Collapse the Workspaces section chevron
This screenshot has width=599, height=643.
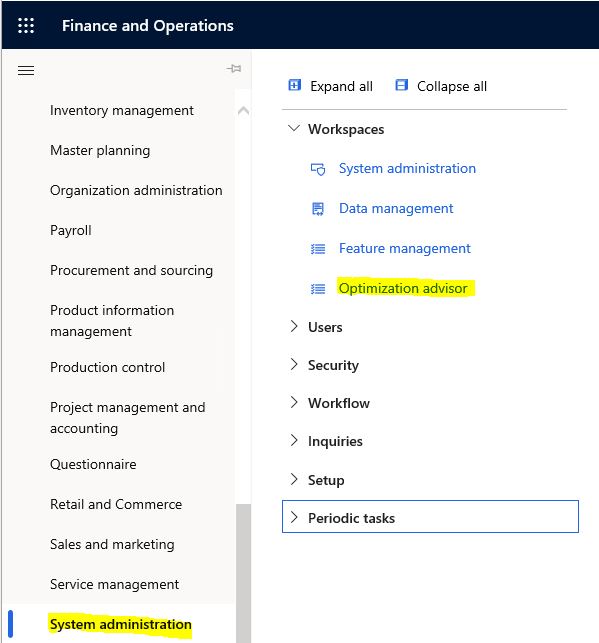[x=294, y=128]
